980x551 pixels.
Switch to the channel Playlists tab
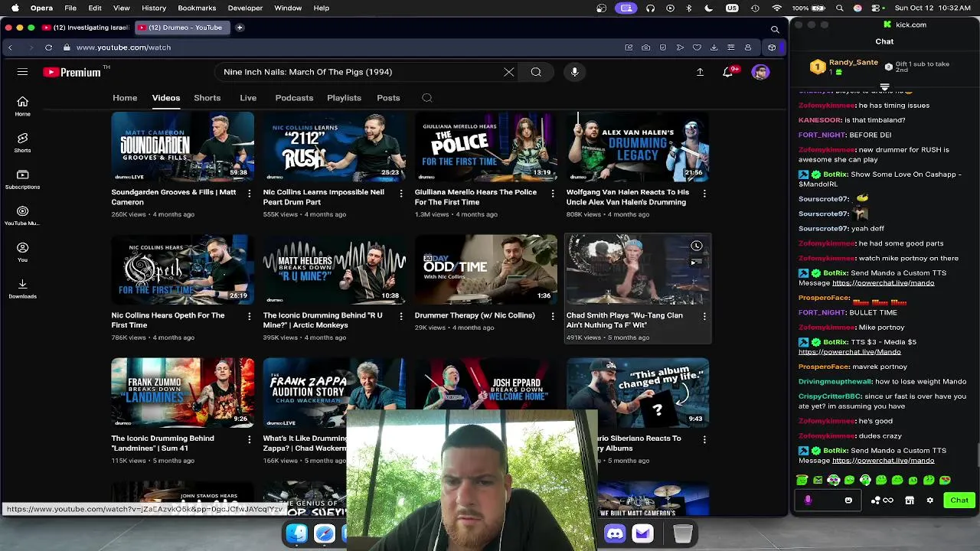click(344, 98)
